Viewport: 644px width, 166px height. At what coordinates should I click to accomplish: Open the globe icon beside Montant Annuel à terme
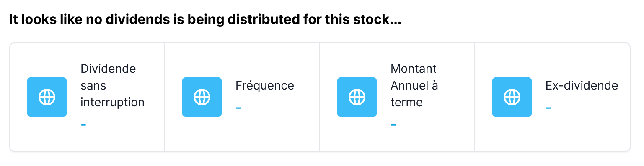pyautogui.click(x=357, y=97)
